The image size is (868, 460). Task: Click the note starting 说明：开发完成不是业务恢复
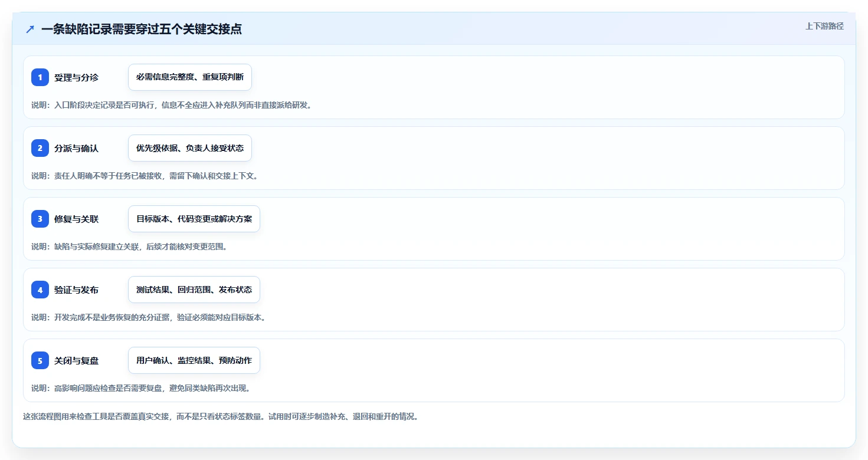coord(149,317)
